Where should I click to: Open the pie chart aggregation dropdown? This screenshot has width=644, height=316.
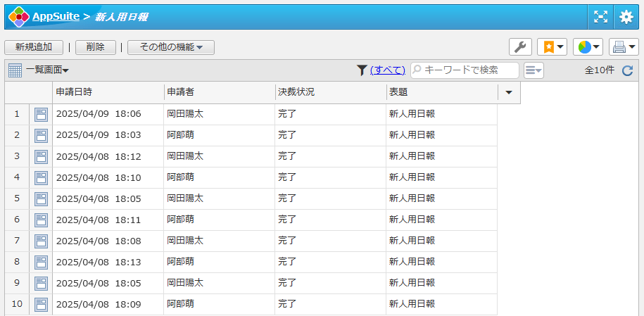588,47
